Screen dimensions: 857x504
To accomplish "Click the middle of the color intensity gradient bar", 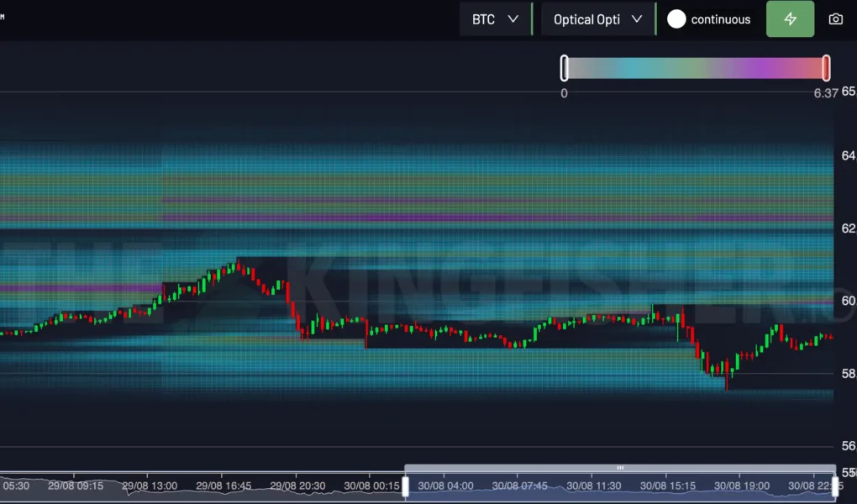I will tap(694, 67).
